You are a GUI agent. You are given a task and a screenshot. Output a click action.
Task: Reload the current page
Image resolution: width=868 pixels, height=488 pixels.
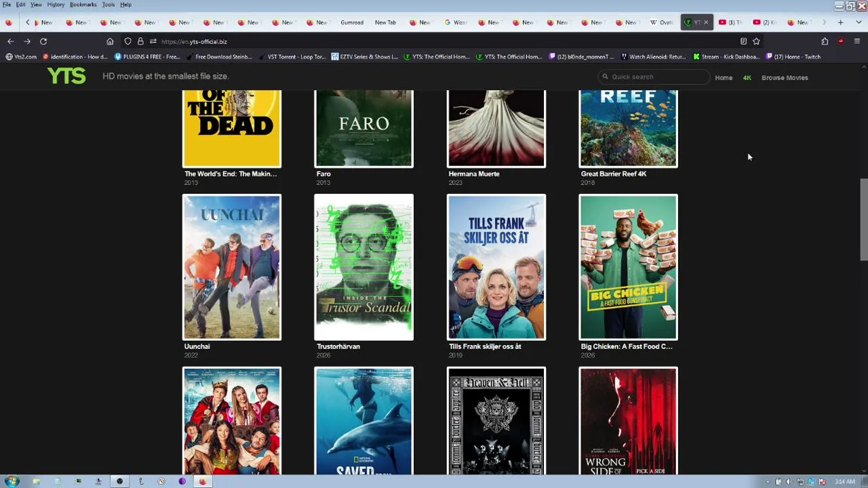[43, 41]
